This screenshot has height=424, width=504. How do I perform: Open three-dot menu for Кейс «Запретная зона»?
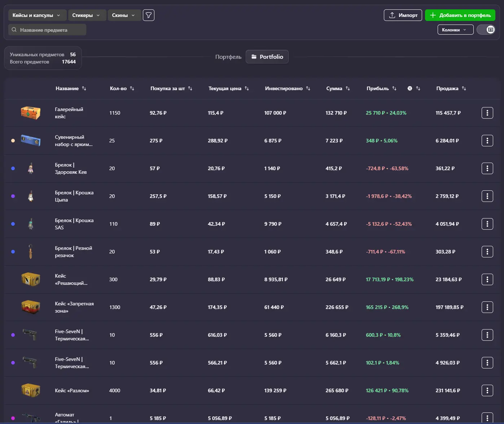point(487,307)
